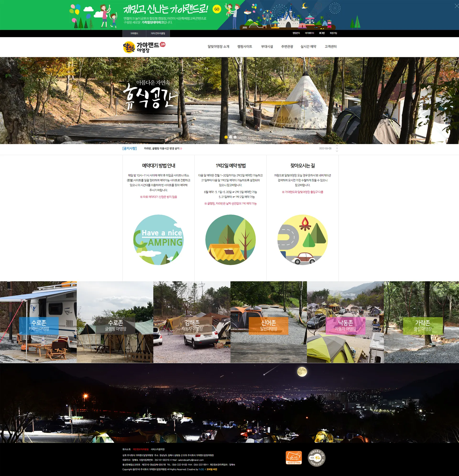This screenshot has height=476, width=459.
Task: Click the tent and trees circle icon
Action: click(230, 240)
